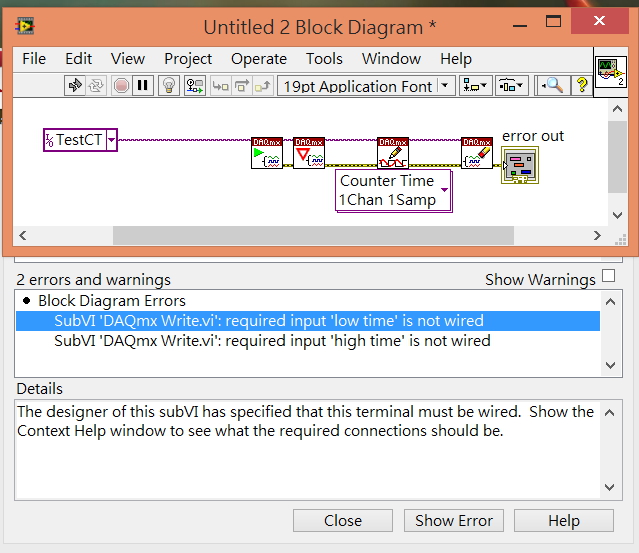Open the Project menu

188,59
